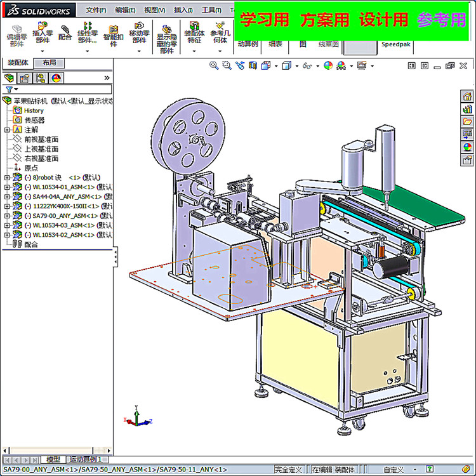Expand the SA44-04A_ANY_ASM<1> node
Screen dimensions: 476x476
coord(7,197)
